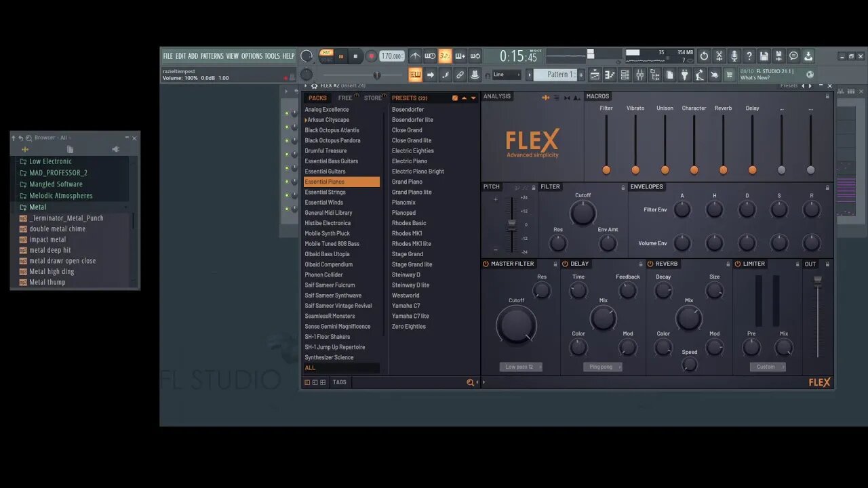Image resolution: width=868 pixels, height=488 pixels.
Task: Click the FLEX plugin gear settings icon
Action: coord(314,86)
